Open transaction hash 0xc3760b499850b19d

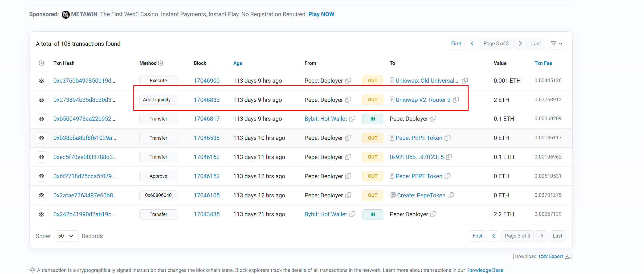(x=84, y=81)
